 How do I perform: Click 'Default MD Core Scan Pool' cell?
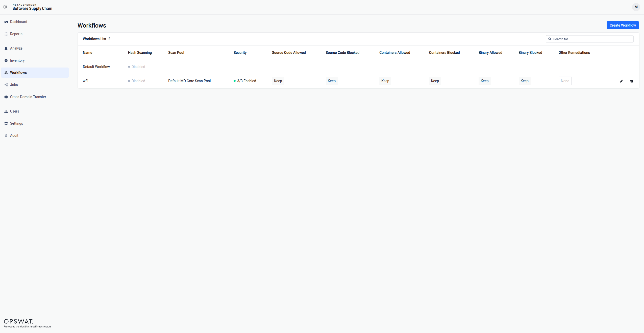tap(189, 81)
